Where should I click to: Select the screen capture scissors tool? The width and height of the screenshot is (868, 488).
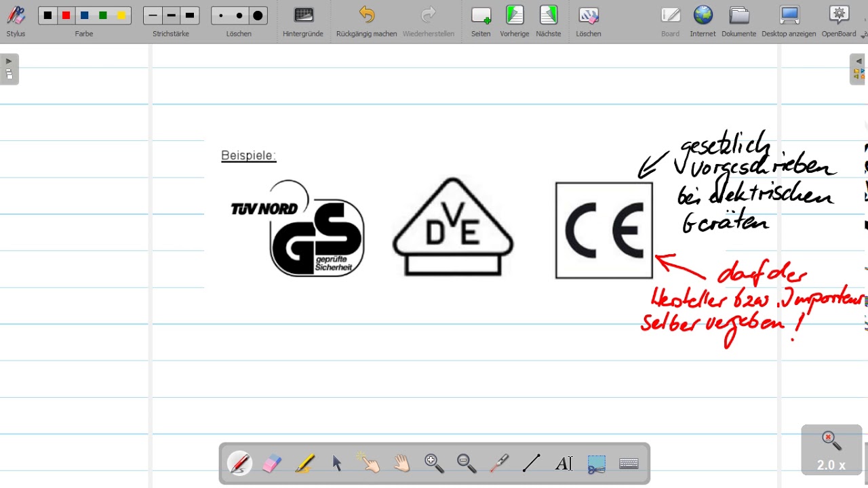click(596, 464)
